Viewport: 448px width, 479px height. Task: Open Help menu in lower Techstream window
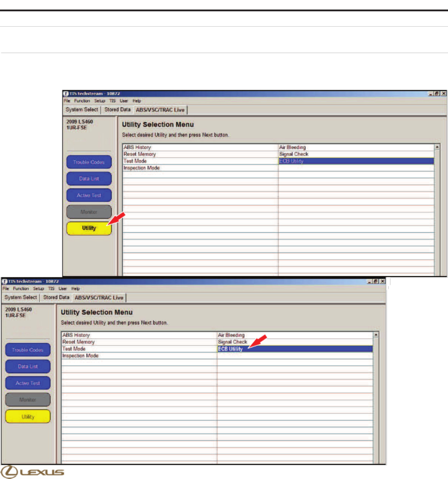pyautogui.click(x=75, y=289)
